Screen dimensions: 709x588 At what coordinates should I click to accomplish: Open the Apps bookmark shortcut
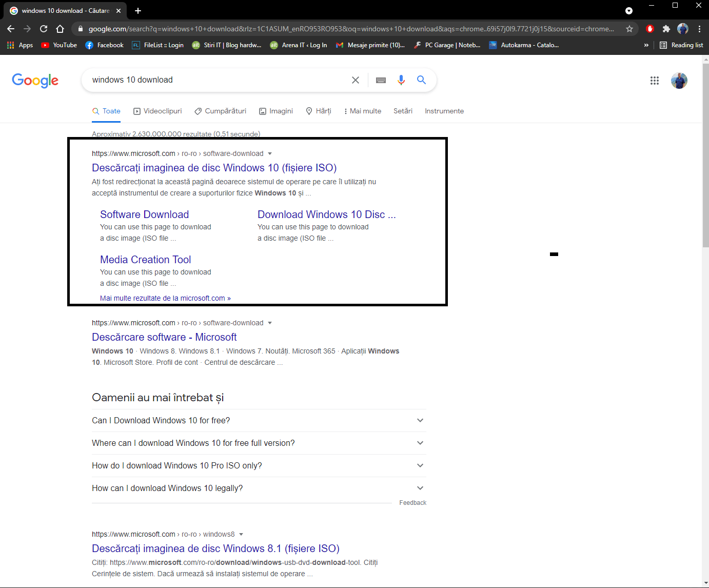coord(20,45)
